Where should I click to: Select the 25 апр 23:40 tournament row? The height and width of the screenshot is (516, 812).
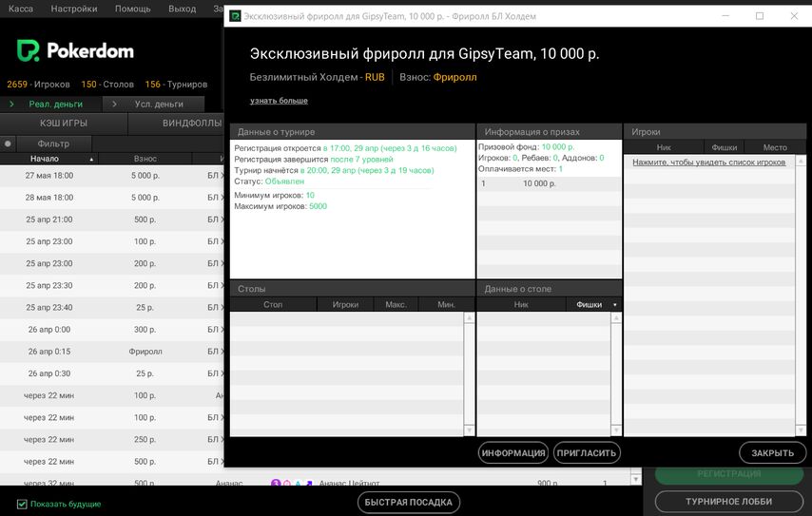(x=112, y=308)
